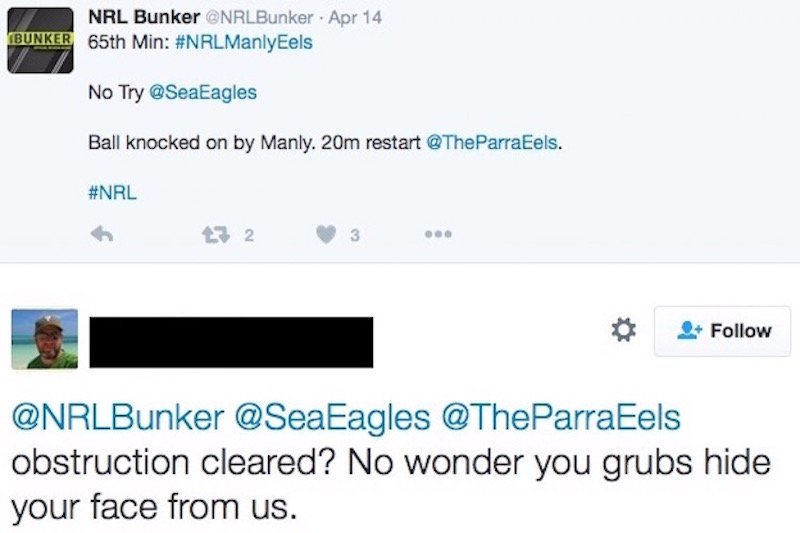
Task: Click @NRLBunker mention in reply
Action: [116, 419]
